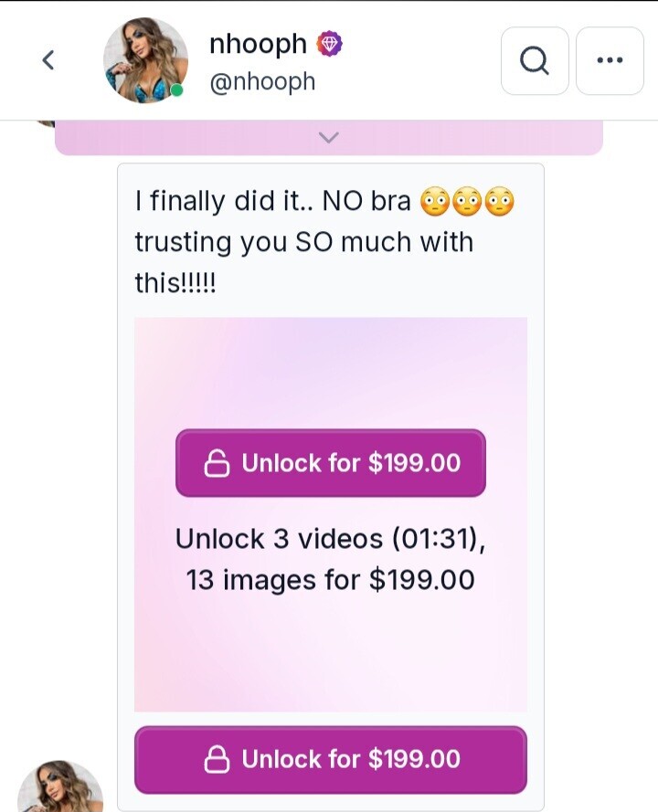658x812 pixels.
Task: Click the pink collapsed banner bar
Action: pos(329,138)
